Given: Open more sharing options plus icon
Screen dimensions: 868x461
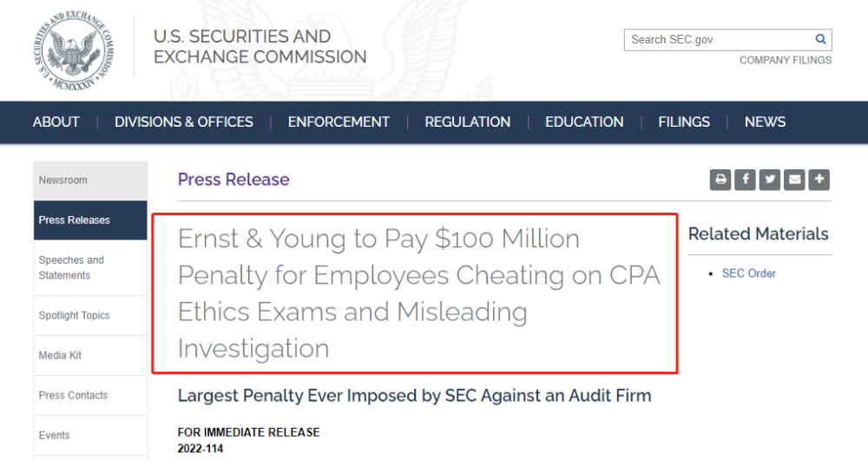Looking at the screenshot, I should click(819, 180).
